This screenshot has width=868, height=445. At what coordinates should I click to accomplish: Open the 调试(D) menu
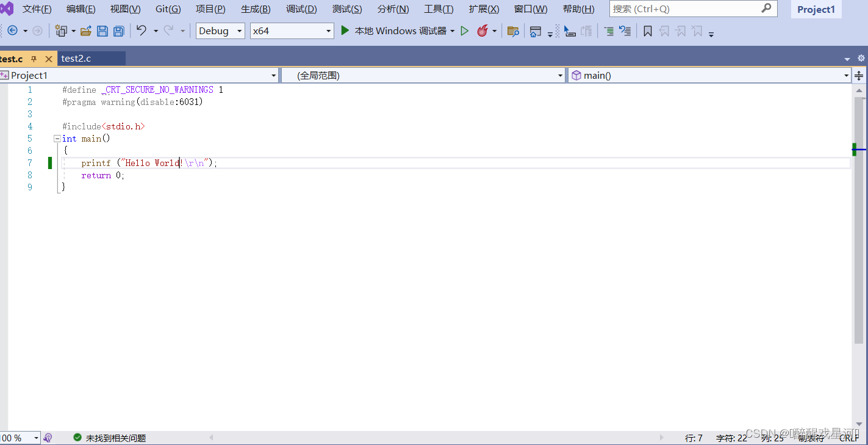301,9
